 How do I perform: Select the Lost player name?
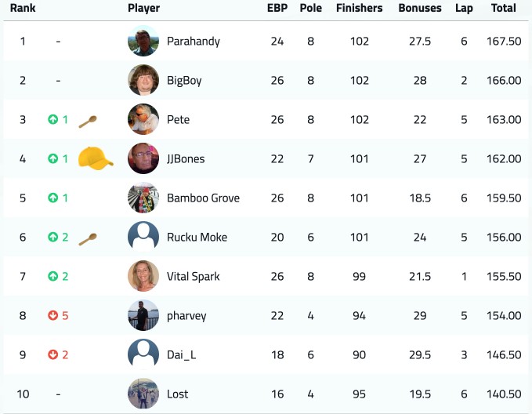click(177, 394)
